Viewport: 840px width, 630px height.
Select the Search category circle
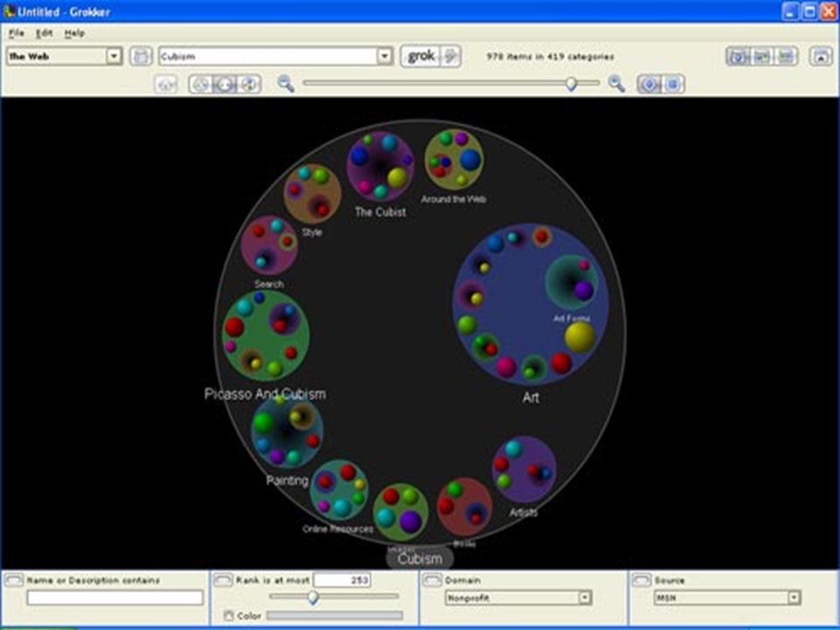(269, 245)
